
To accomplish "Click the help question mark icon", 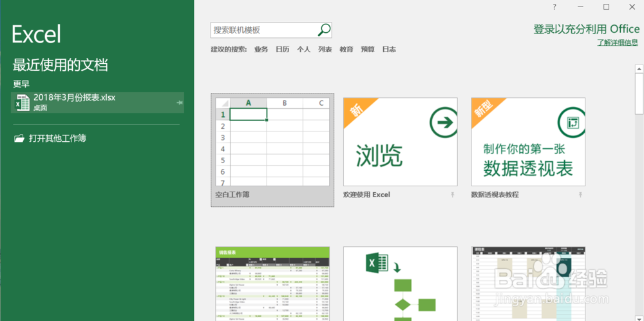I will click(x=554, y=6).
